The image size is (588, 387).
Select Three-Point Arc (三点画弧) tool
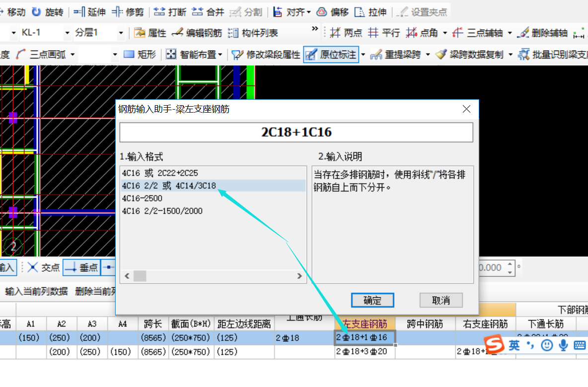click(41, 55)
